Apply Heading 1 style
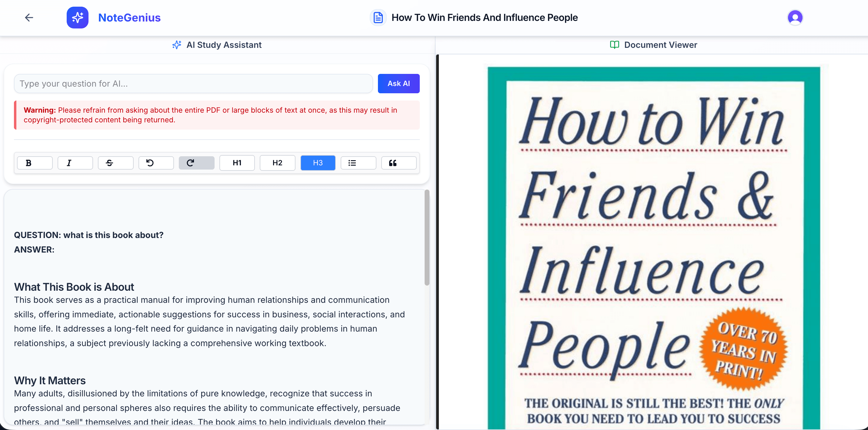The width and height of the screenshot is (868, 430). tap(237, 163)
